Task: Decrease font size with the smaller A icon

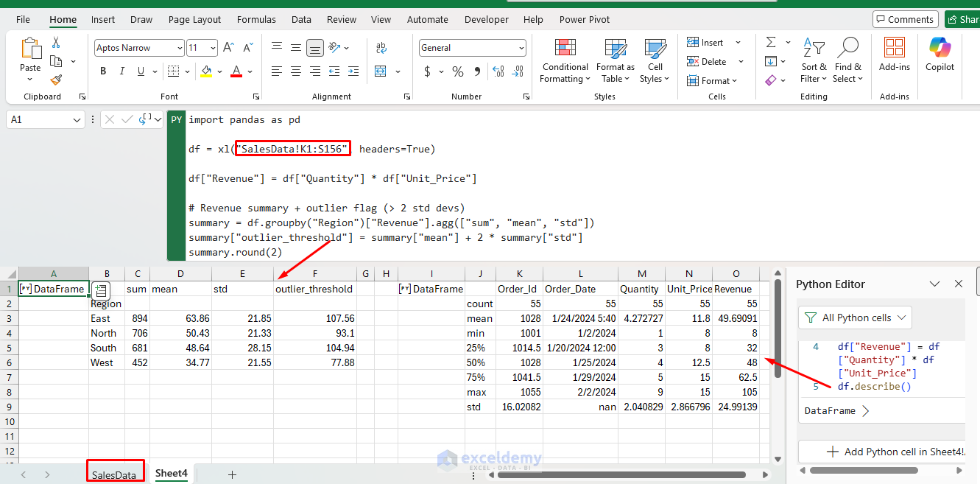Action: click(247, 48)
